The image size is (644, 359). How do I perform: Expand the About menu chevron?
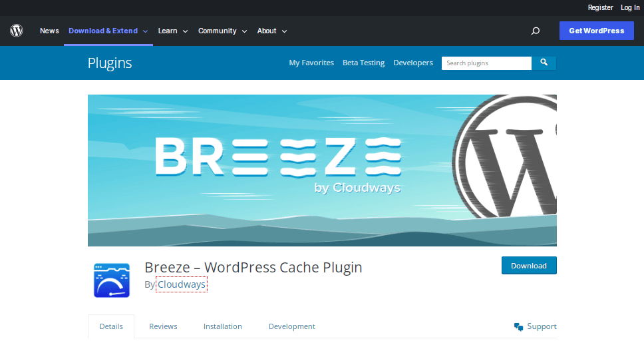tap(284, 31)
